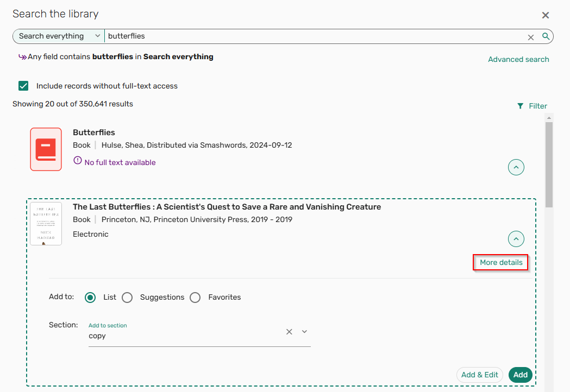Clear the copy section selection
570x392 pixels.
pyautogui.click(x=290, y=332)
